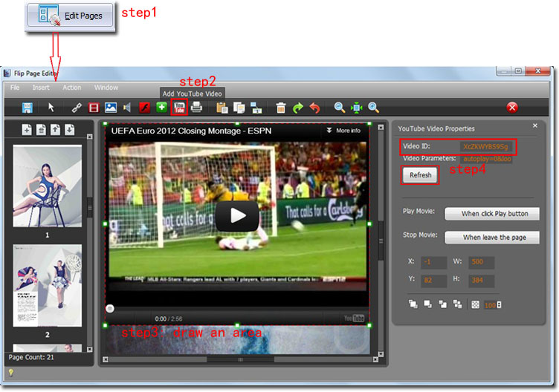The height and width of the screenshot is (392, 559).
Task: Click the opacity 100 value field
Action: tap(490, 305)
